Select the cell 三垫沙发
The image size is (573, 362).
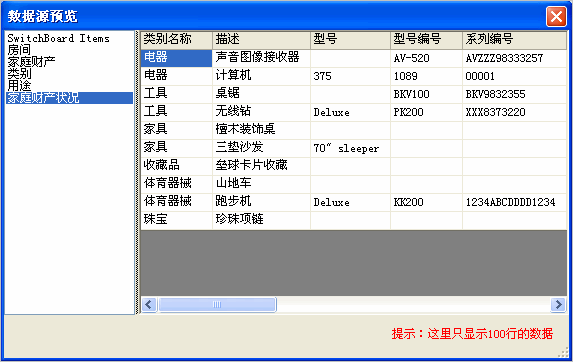tap(261, 148)
